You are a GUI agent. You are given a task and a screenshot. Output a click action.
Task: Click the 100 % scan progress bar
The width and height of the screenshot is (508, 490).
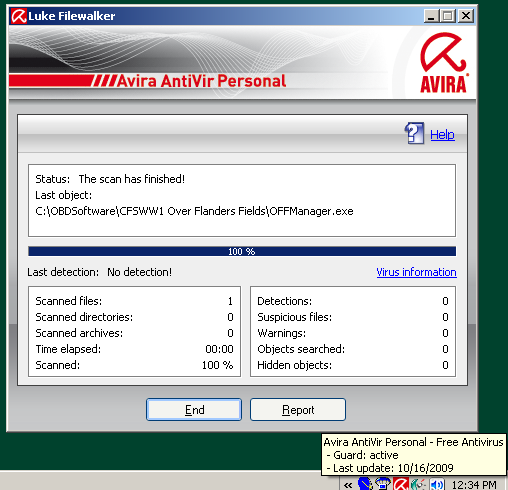click(x=242, y=251)
